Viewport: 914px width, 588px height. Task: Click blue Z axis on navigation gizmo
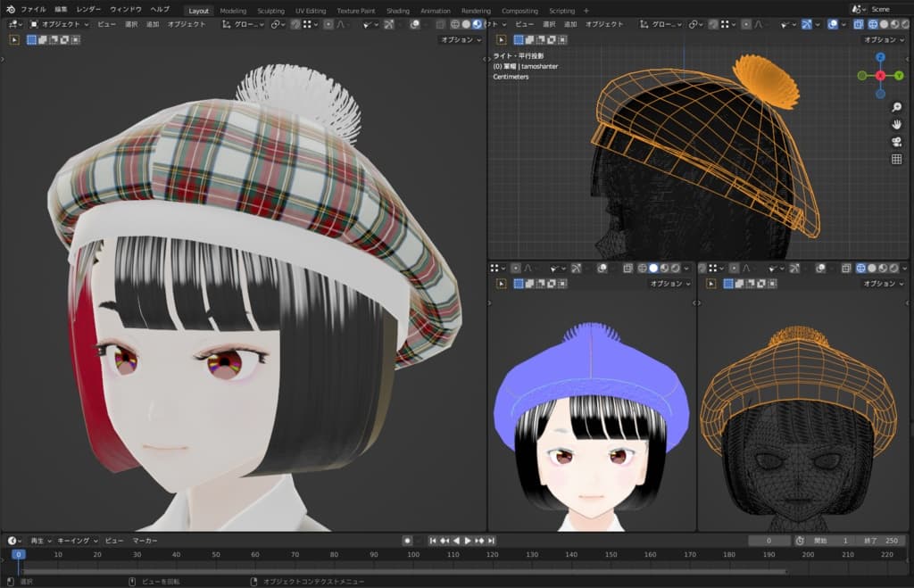[x=880, y=58]
